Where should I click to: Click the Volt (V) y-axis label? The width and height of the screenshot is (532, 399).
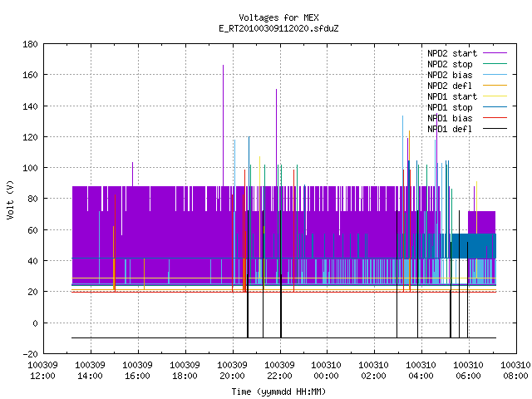pos(11,199)
